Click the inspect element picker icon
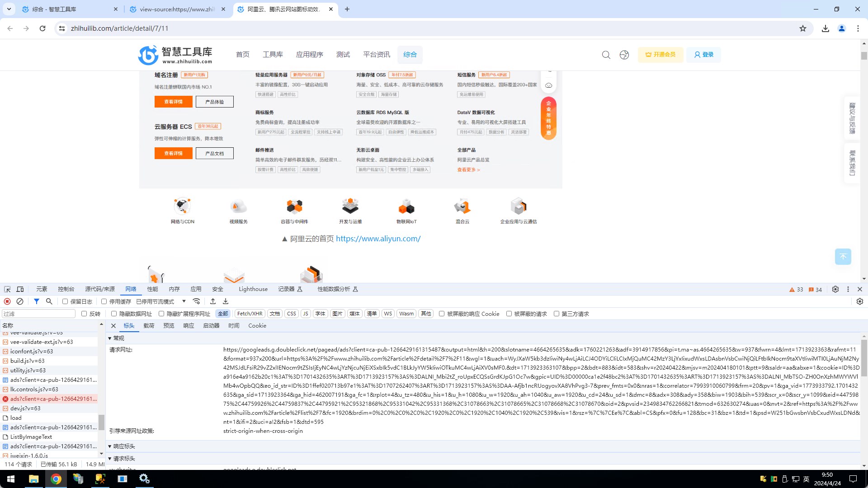The image size is (868, 488). pyautogui.click(x=7, y=289)
